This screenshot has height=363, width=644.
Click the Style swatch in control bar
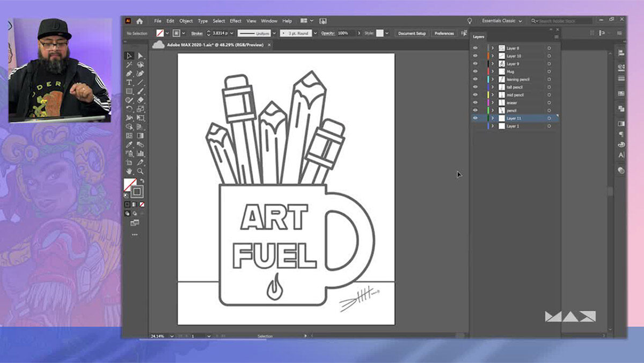click(380, 33)
